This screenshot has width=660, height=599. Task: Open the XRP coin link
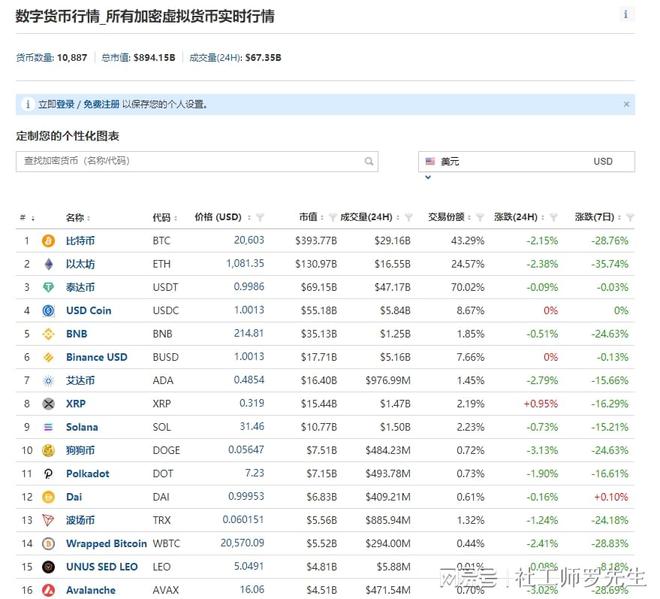[x=76, y=404]
